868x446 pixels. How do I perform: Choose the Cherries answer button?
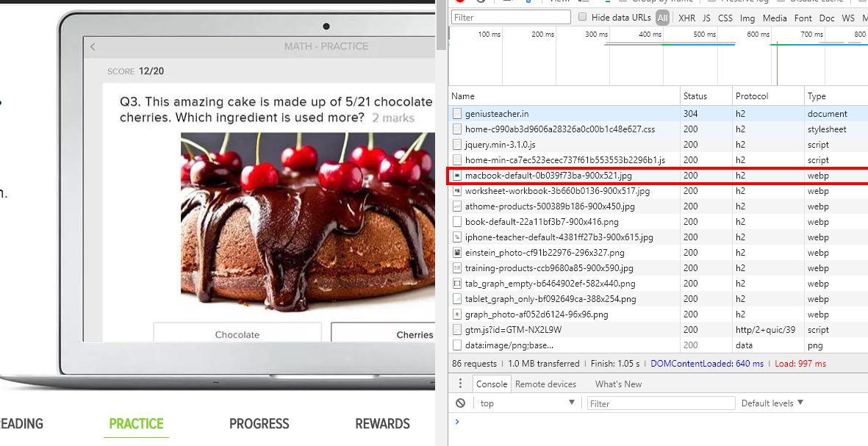pos(383,333)
